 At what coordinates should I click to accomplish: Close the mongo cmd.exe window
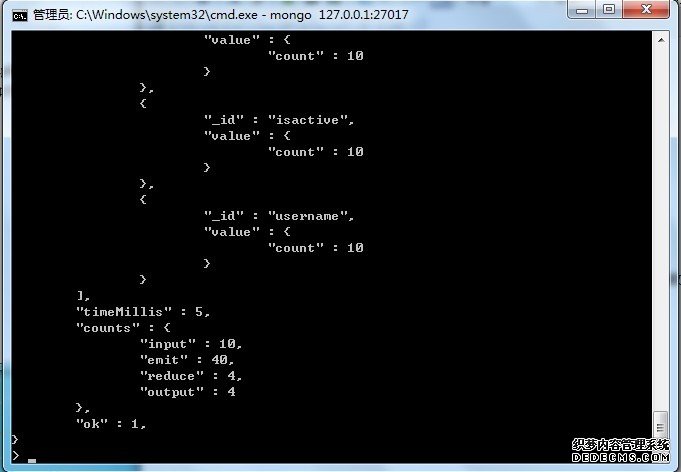646,10
